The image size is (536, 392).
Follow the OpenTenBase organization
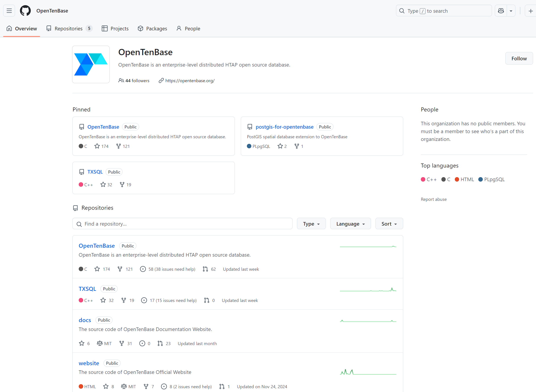(519, 58)
